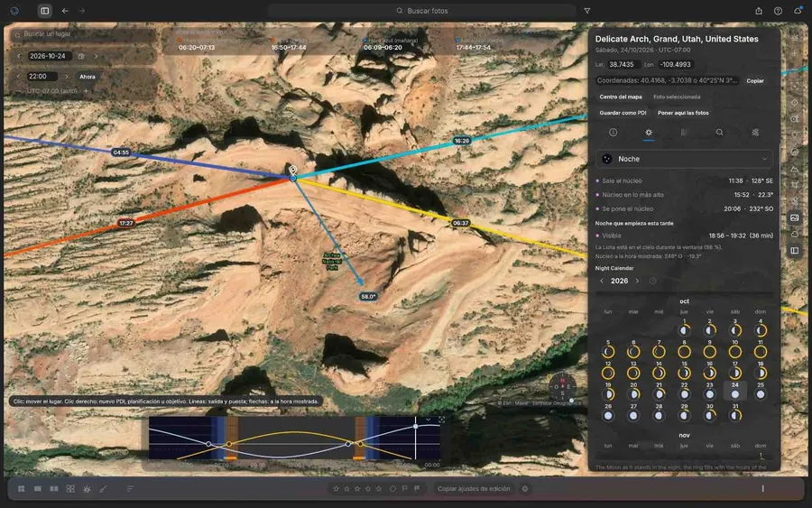Click the 17:27 label on orange line
The image size is (812, 508).
pyautogui.click(x=126, y=223)
